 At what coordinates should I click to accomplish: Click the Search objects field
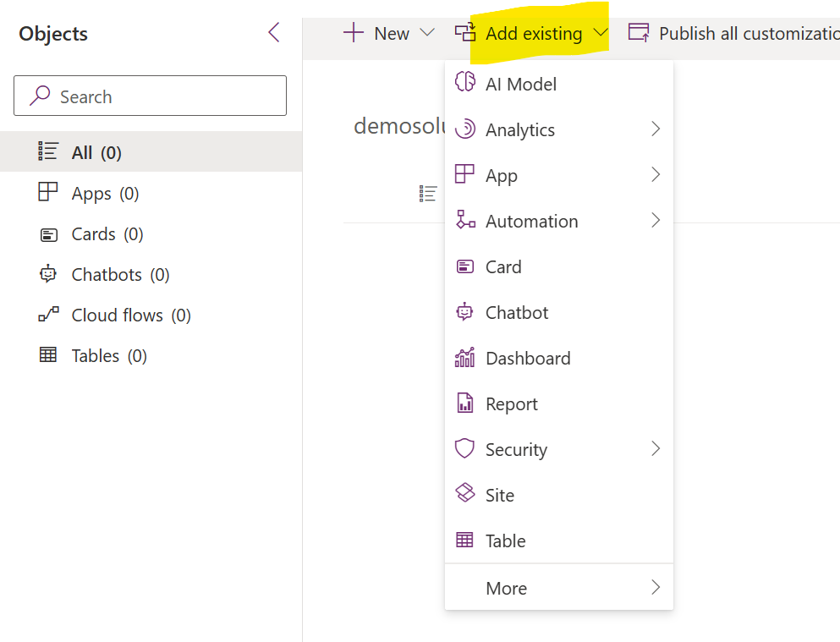(x=150, y=96)
